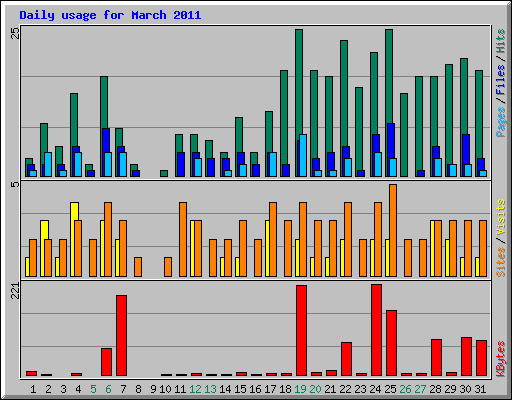Click the red KBytes bar for day 24
Image resolution: width=512 pixels, height=400 pixels.
coord(376,330)
